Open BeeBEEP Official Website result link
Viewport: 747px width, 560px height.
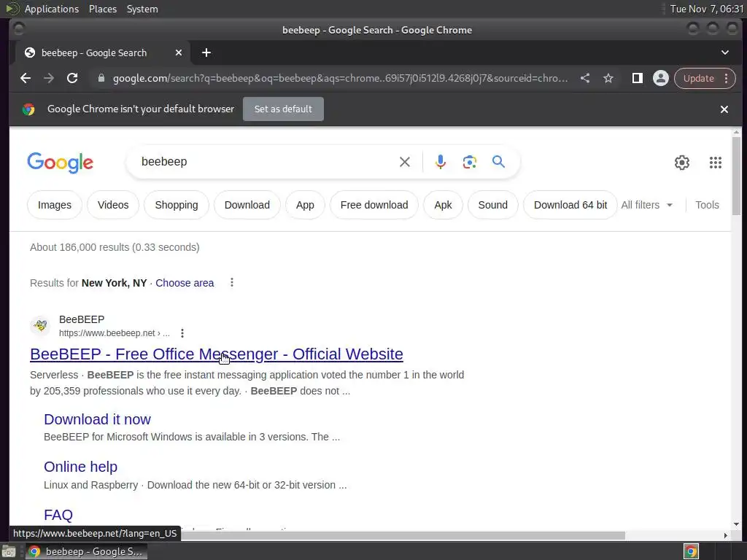[216, 354]
